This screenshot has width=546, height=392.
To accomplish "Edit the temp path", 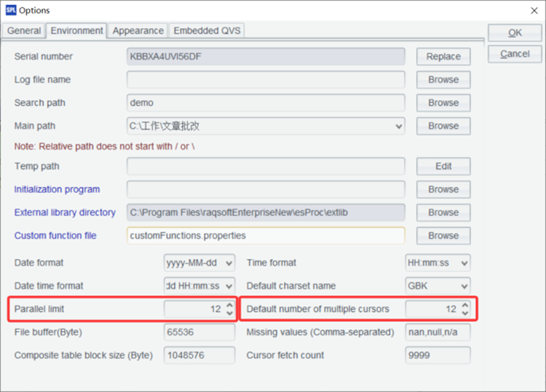I will [443, 166].
